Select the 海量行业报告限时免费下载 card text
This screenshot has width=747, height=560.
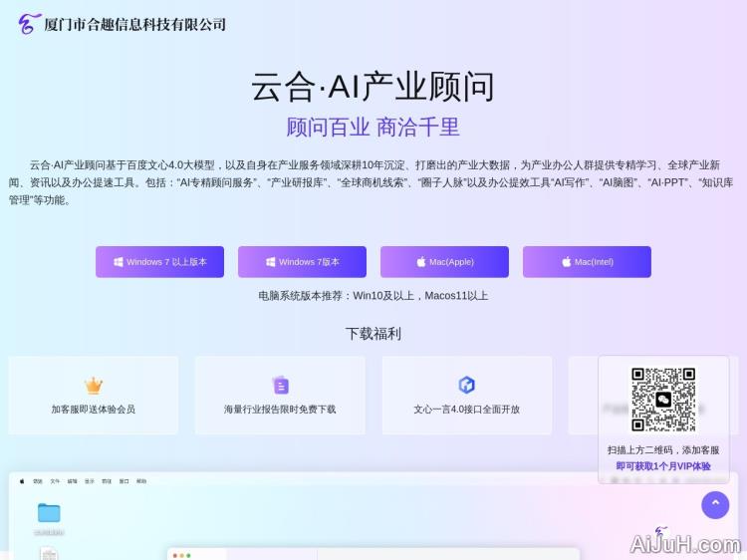(x=280, y=409)
